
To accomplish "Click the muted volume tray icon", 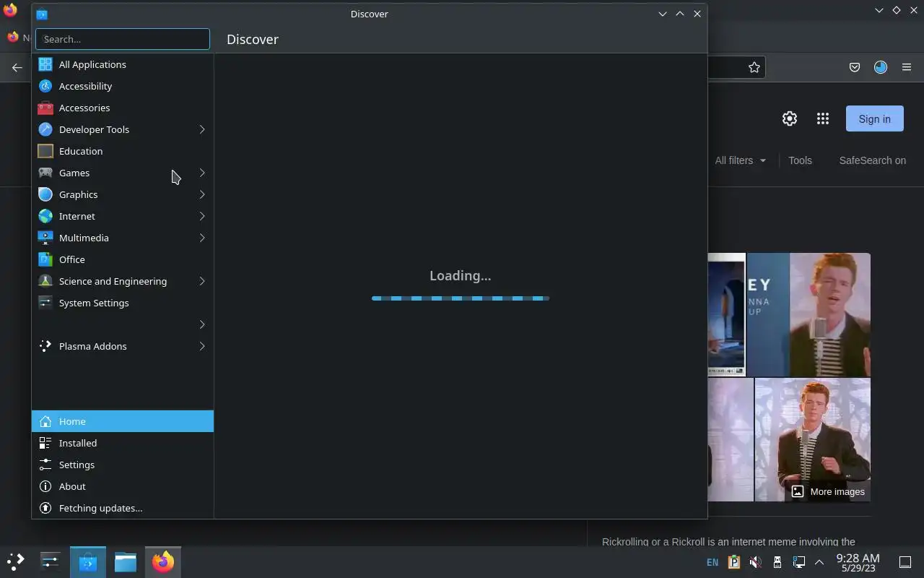I will (x=755, y=562).
